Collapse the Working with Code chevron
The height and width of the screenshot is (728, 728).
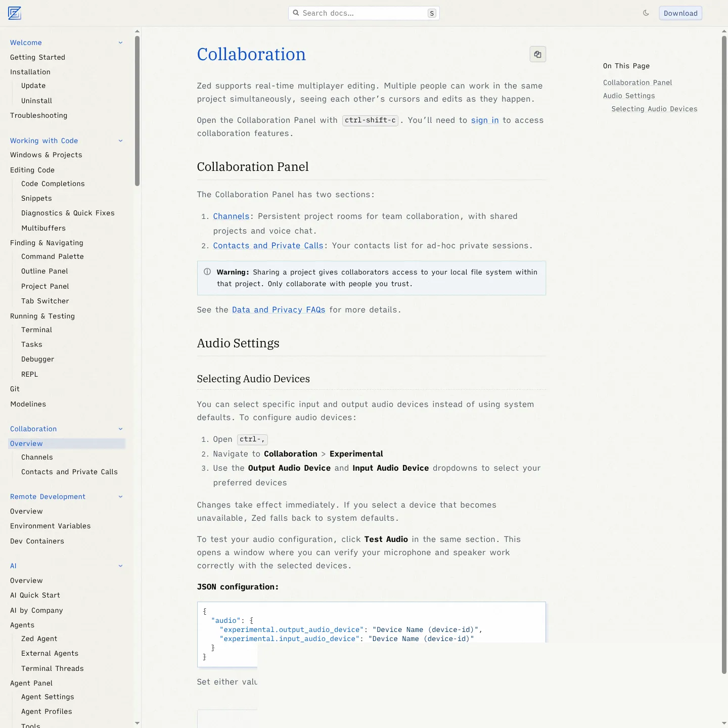[120, 141]
